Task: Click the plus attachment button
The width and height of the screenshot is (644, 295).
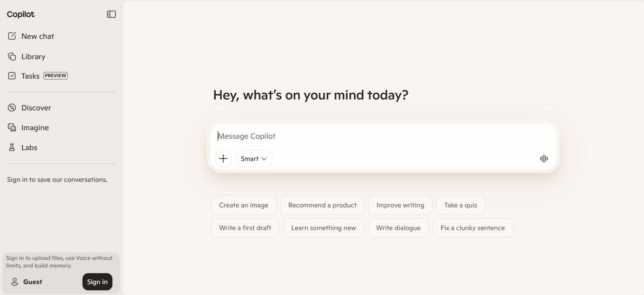Action: pos(223,159)
